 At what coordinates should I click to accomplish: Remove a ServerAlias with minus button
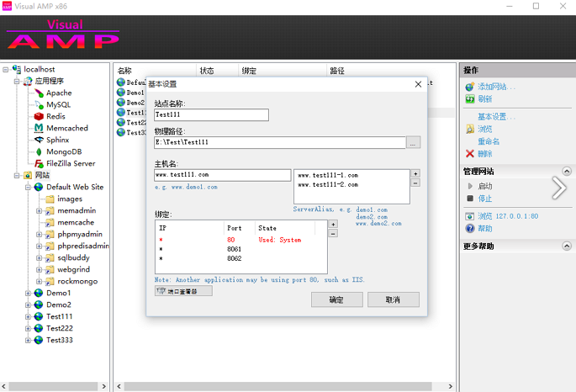click(x=415, y=183)
